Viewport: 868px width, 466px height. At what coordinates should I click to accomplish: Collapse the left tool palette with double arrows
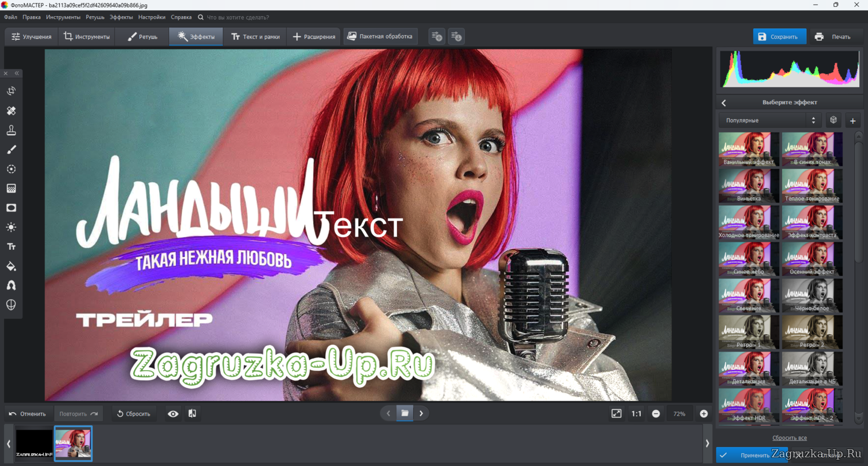pos(17,73)
